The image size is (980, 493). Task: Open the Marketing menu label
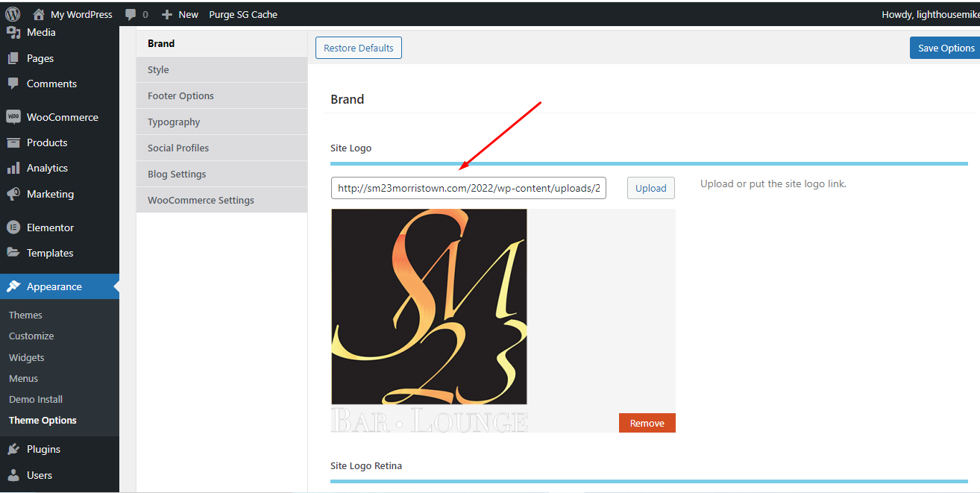[x=50, y=194]
